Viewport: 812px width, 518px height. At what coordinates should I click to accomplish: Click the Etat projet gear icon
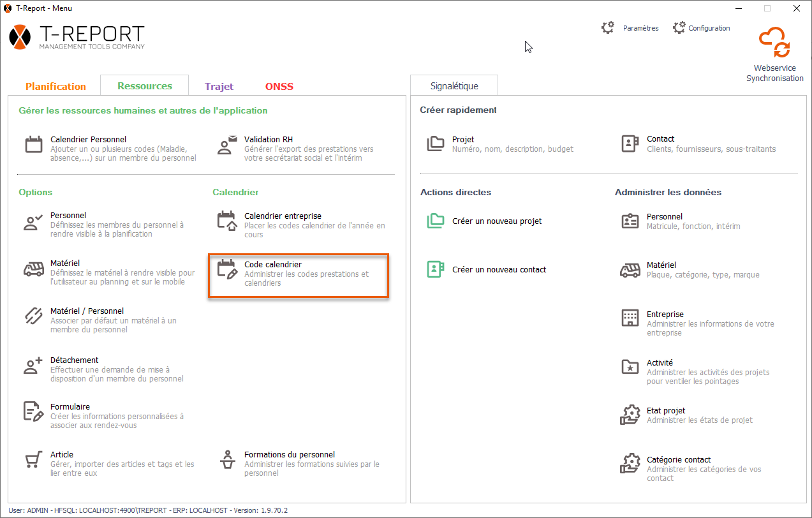[630, 415]
